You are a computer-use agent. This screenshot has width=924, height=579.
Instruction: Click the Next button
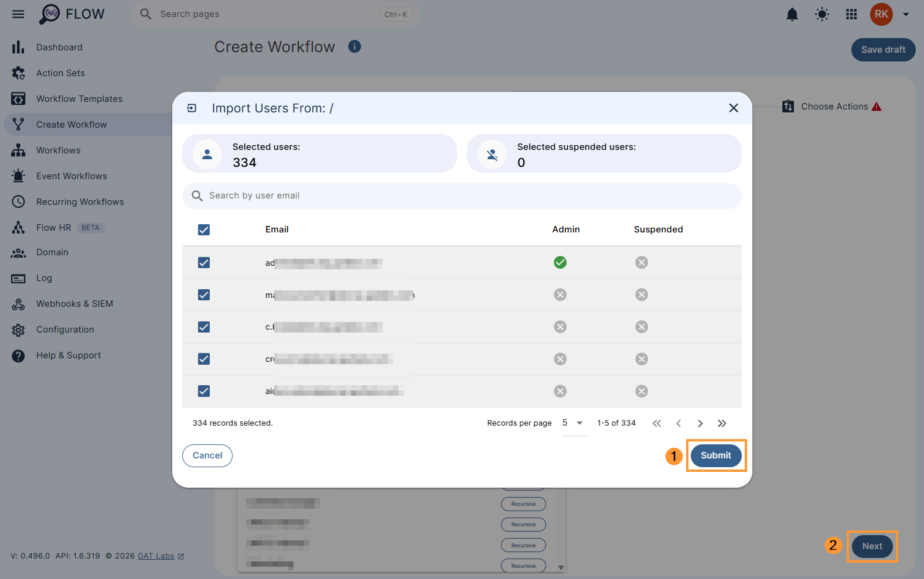(x=872, y=546)
